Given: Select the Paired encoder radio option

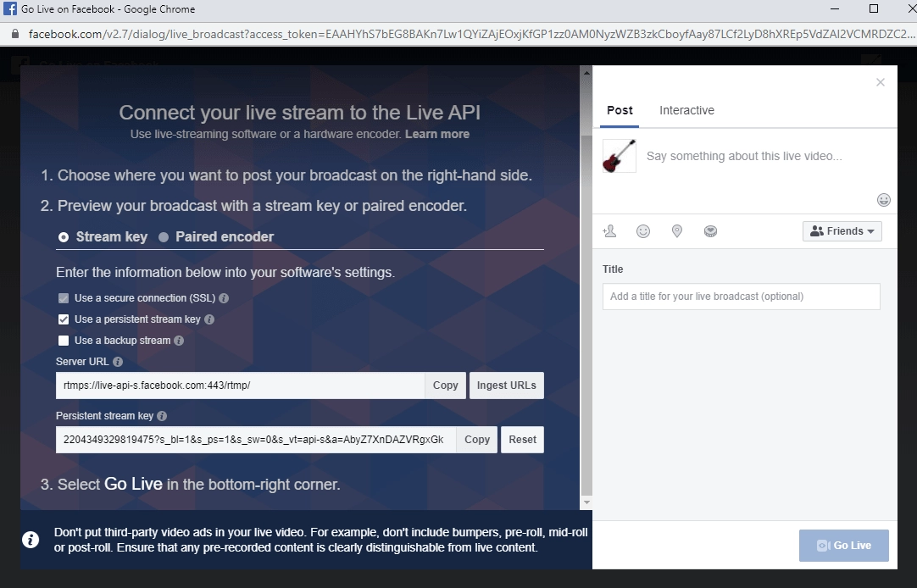Looking at the screenshot, I should pyautogui.click(x=164, y=236).
